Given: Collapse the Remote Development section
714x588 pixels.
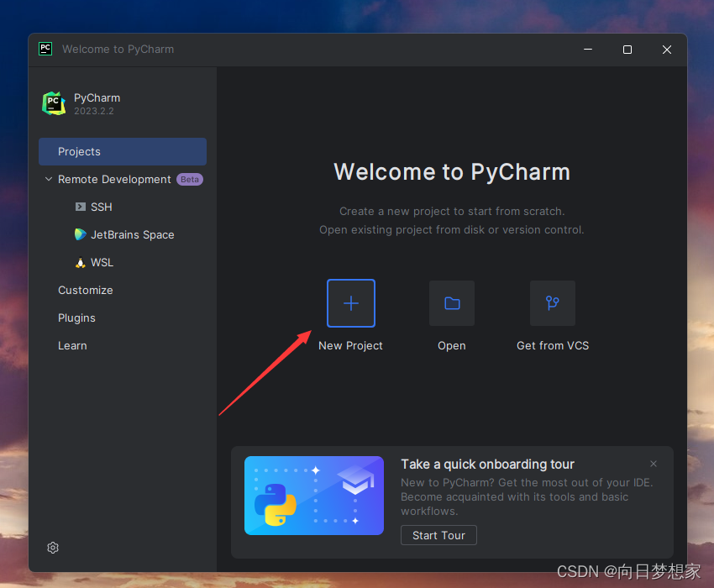Looking at the screenshot, I should [x=49, y=179].
